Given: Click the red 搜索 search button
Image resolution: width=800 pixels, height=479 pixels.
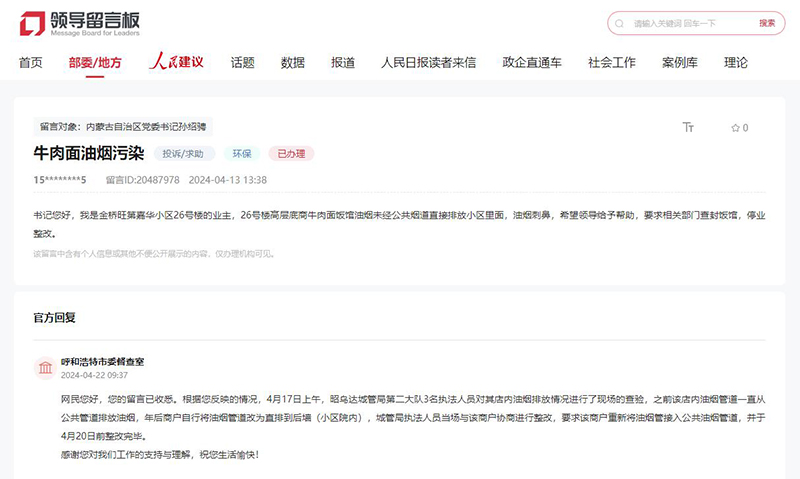Looking at the screenshot, I should 767,23.
